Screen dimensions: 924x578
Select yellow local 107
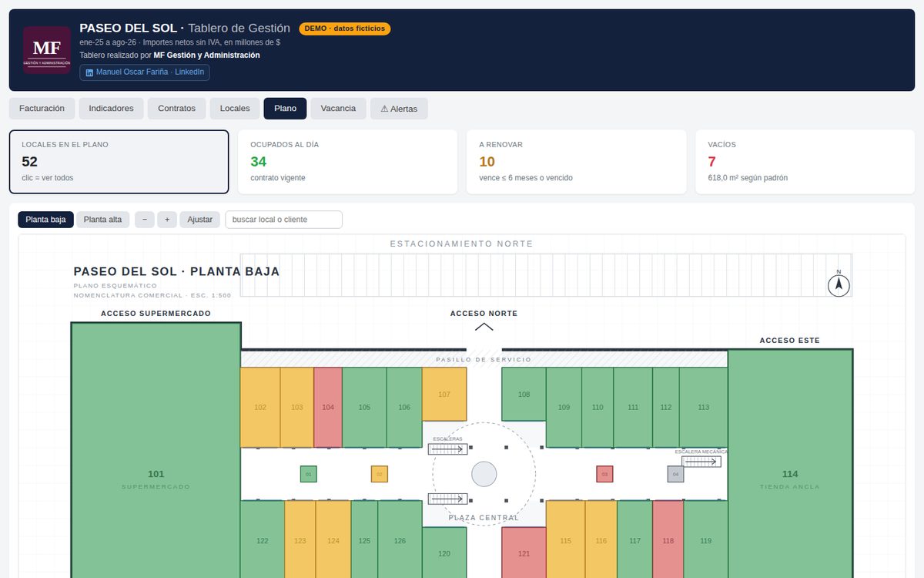pyautogui.click(x=444, y=394)
